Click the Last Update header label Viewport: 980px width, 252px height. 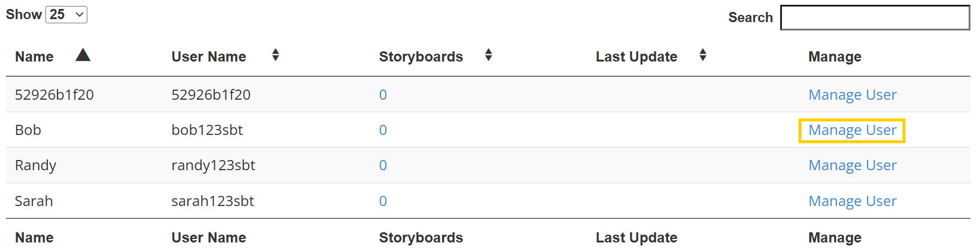click(636, 57)
